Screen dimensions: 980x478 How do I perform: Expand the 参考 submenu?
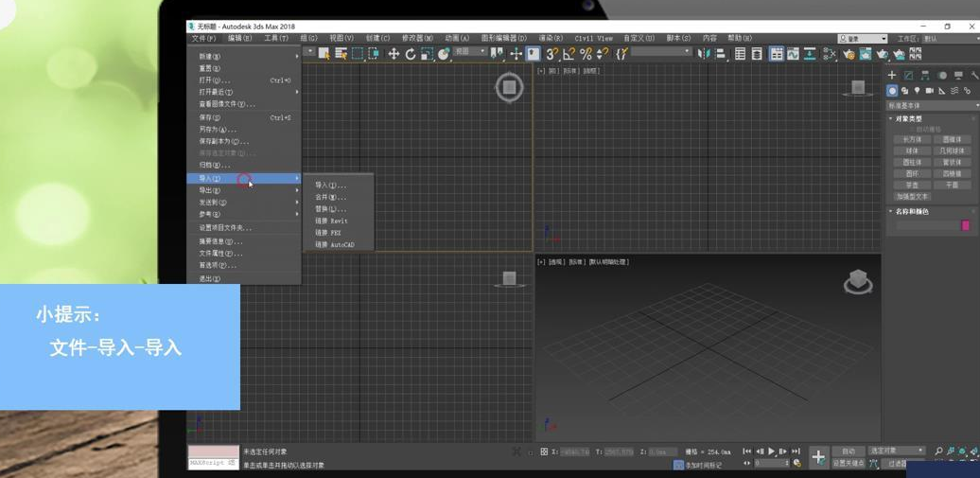pos(244,214)
